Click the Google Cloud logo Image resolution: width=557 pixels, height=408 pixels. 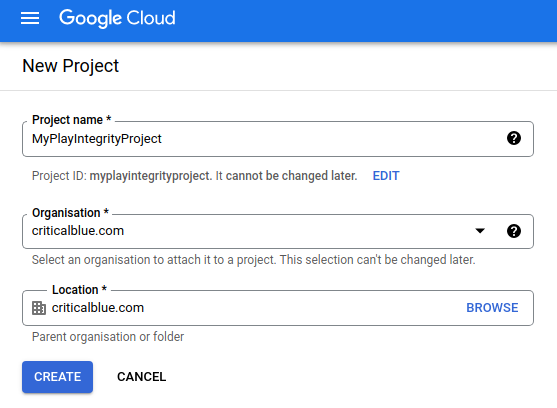[117, 18]
